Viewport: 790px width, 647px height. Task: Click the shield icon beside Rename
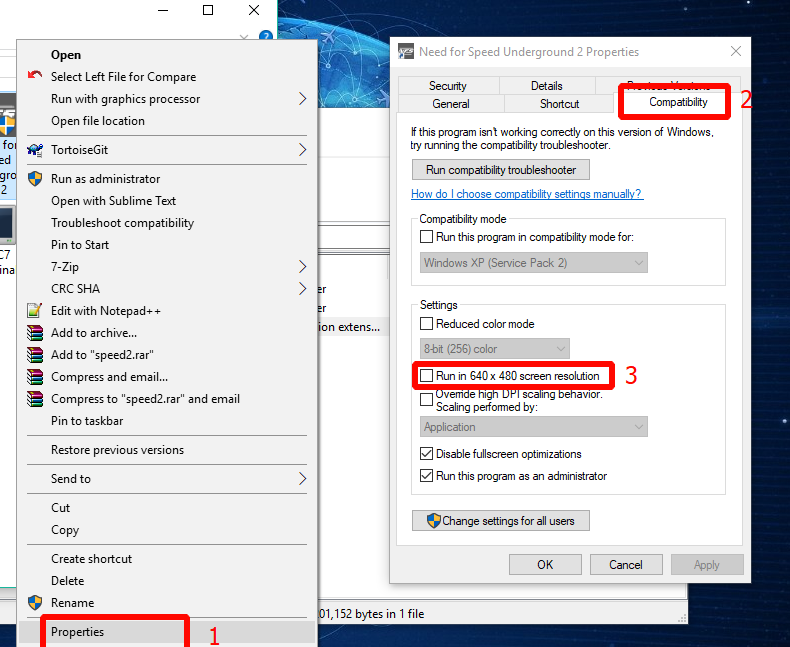click(35, 602)
